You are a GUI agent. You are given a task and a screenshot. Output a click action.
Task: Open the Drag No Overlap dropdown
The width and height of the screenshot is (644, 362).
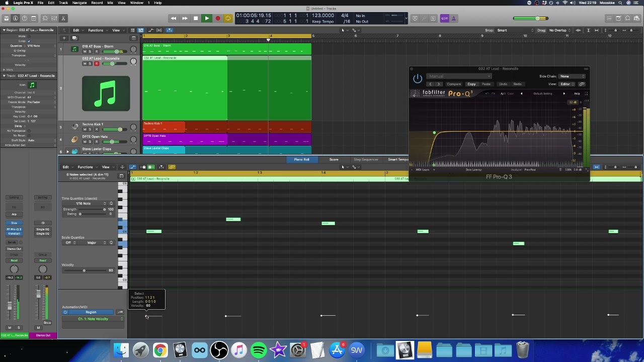tap(560, 30)
